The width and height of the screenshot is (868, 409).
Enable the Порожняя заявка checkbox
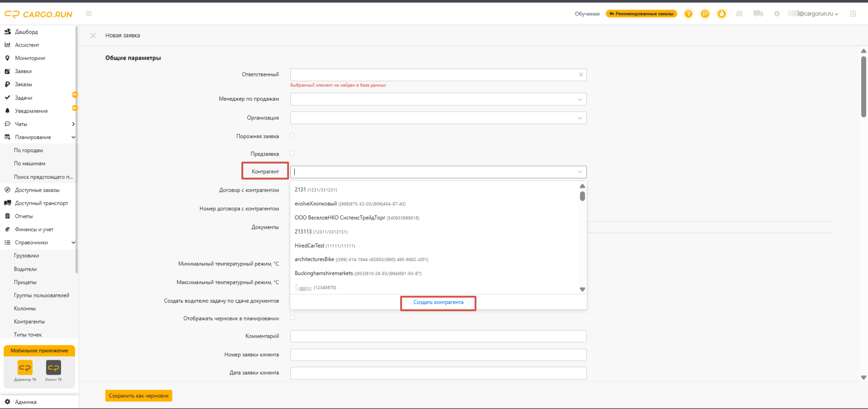(x=292, y=136)
